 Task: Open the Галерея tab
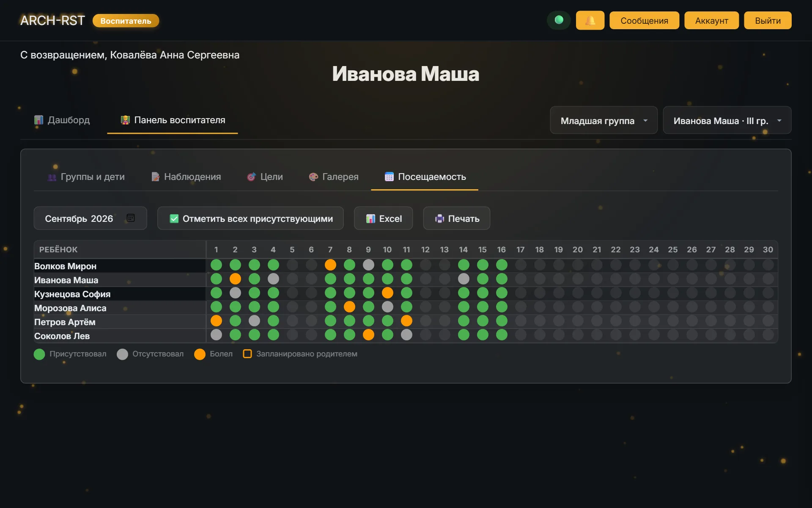point(334,177)
